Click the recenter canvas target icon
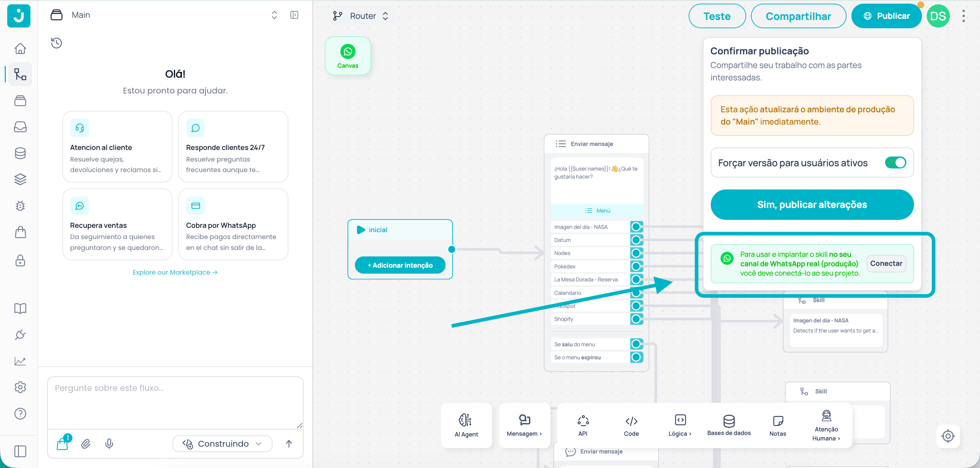980x468 pixels. [x=948, y=436]
